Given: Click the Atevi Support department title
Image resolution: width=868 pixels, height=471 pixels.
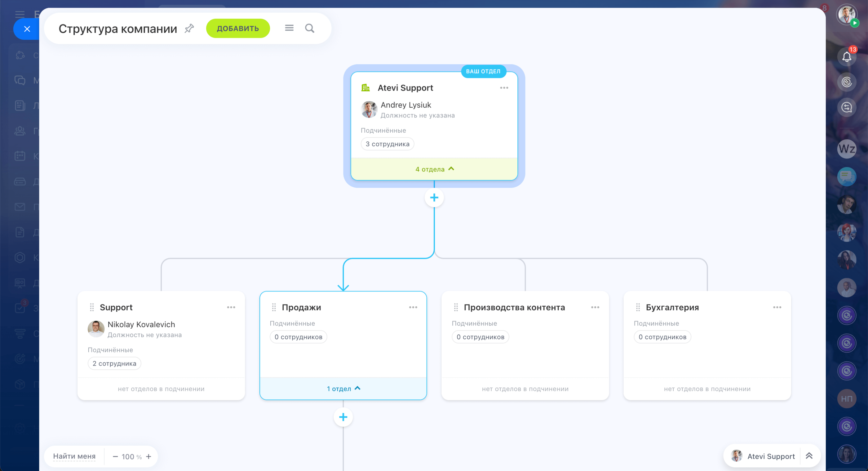Looking at the screenshot, I should (x=405, y=88).
